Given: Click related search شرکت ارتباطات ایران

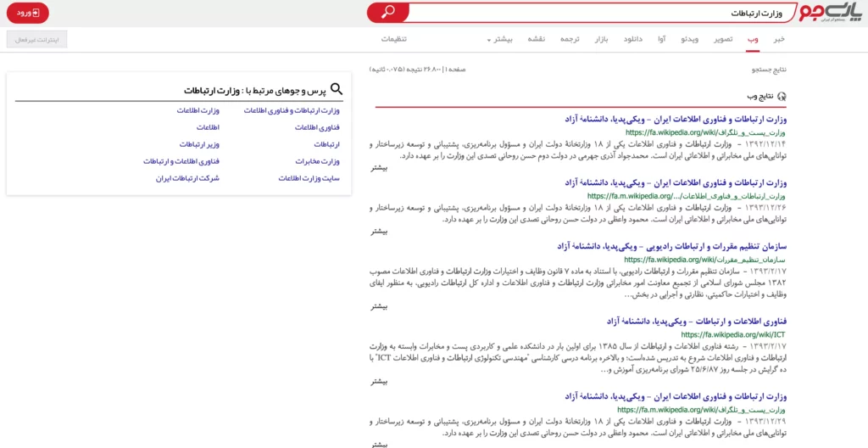Looking at the screenshot, I should click(x=187, y=178).
